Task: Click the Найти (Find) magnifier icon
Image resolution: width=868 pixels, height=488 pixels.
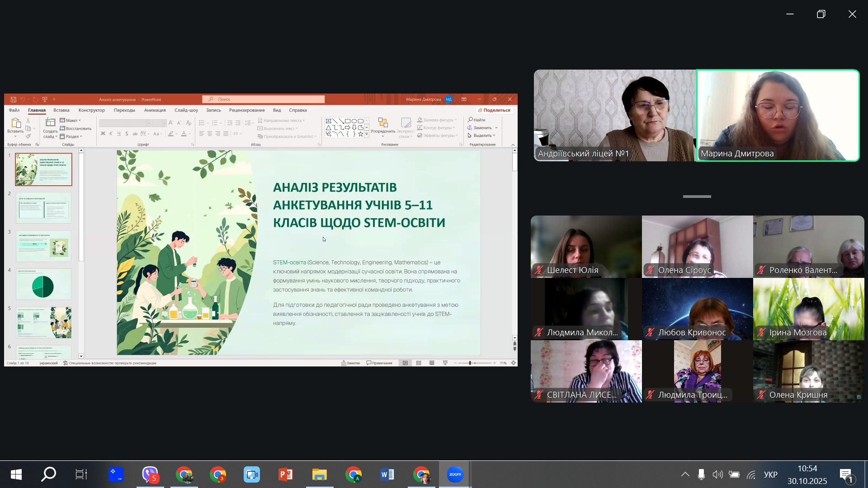Action: click(x=470, y=120)
